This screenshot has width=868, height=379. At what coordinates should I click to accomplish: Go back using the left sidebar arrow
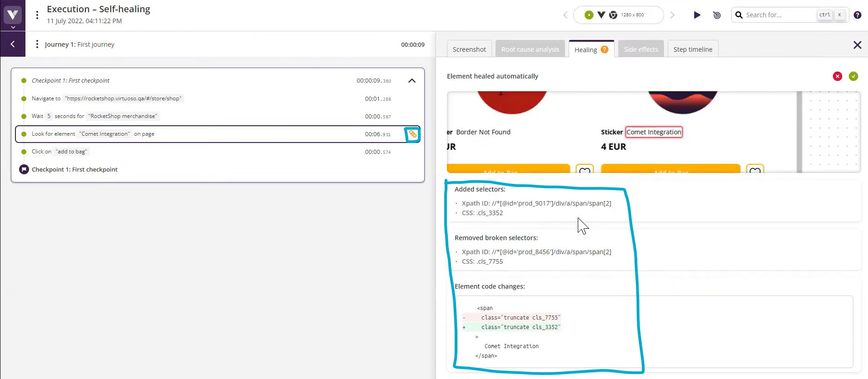pos(13,44)
